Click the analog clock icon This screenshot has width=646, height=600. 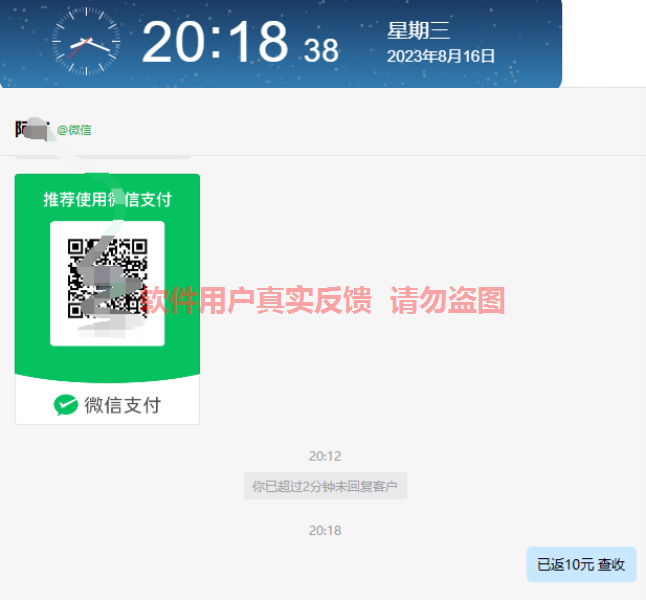(x=86, y=41)
